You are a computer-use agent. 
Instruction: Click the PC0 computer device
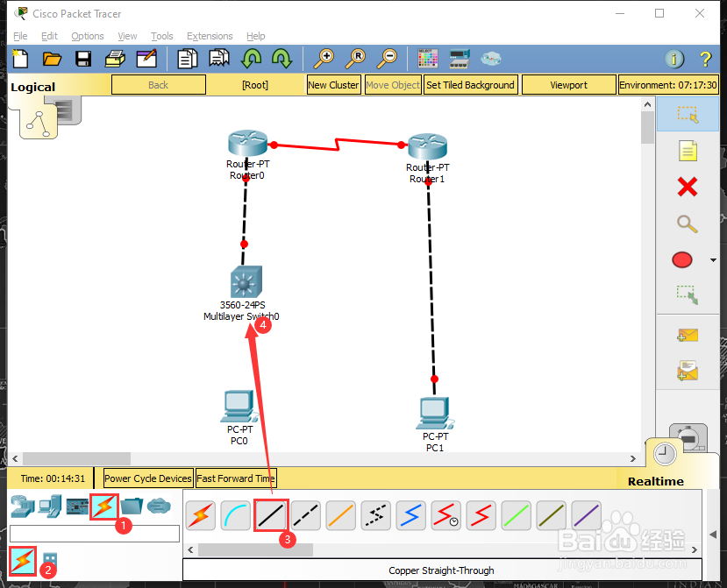(239, 406)
